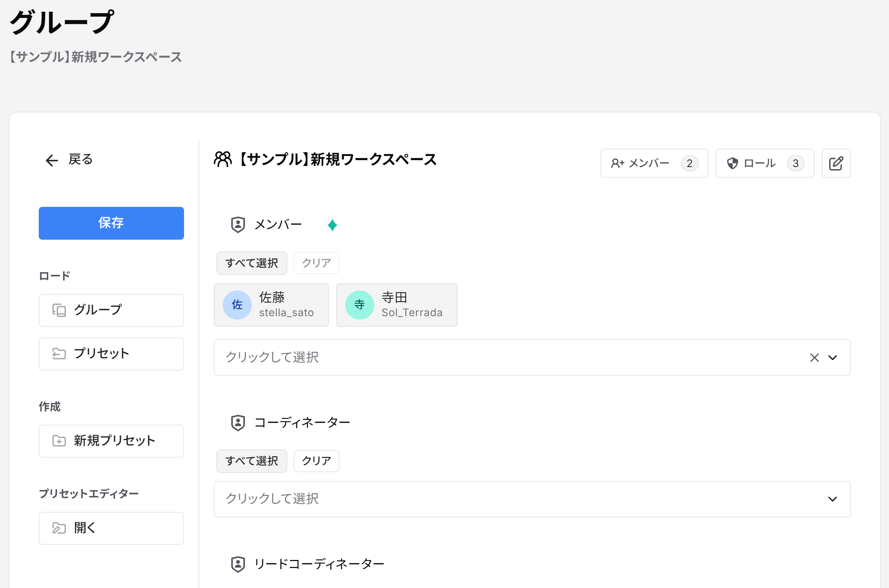Deselect member 佐藤 stella_sato chip

click(x=271, y=305)
